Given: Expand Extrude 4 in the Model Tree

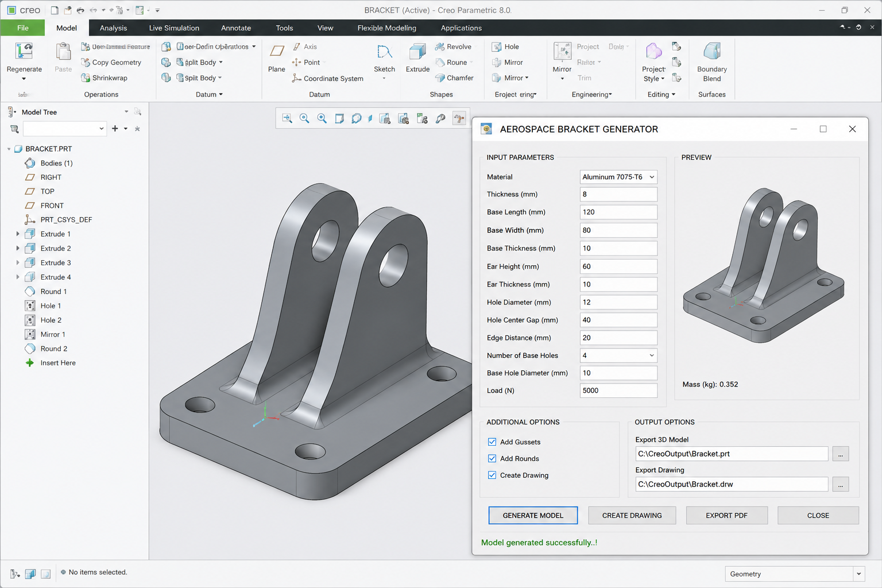Looking at the screenshot, I should [x=18, y=277].
